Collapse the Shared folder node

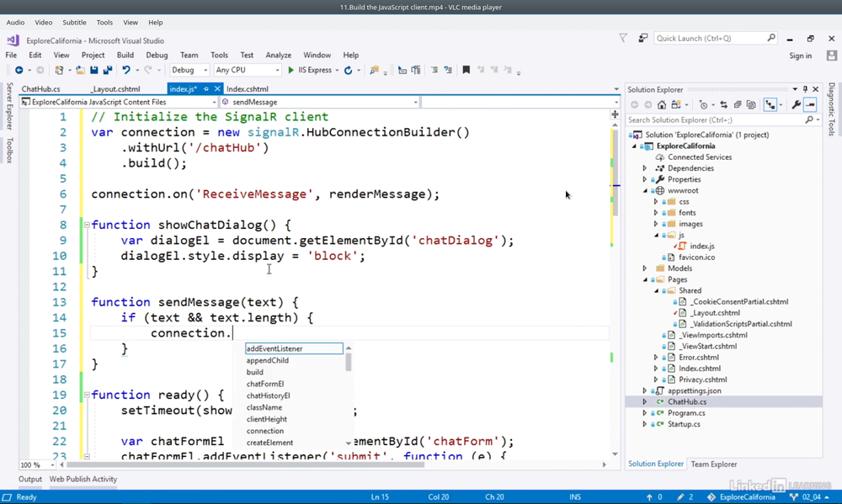click(656, 291)
